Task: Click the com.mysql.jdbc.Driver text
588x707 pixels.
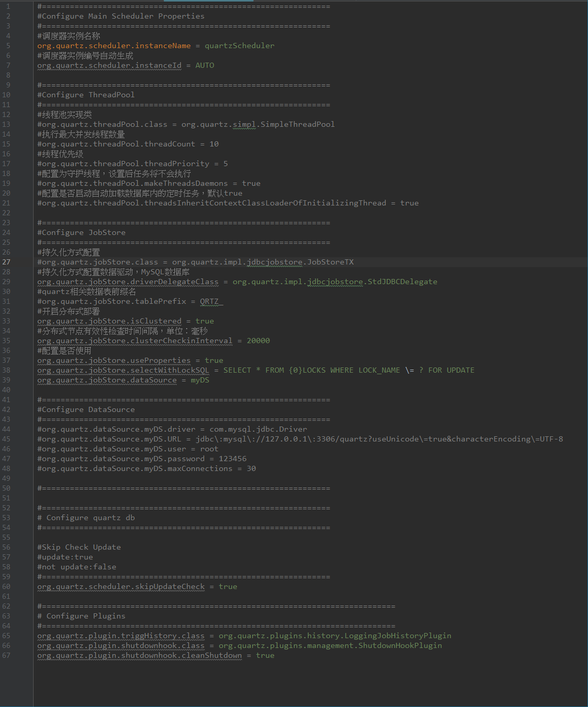Action: 258,429
